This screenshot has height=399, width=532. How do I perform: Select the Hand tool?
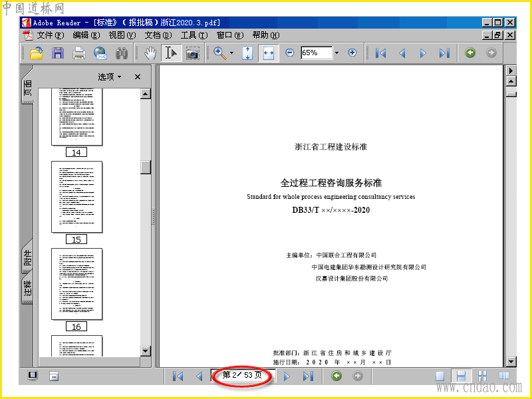[x=150, y=53]
